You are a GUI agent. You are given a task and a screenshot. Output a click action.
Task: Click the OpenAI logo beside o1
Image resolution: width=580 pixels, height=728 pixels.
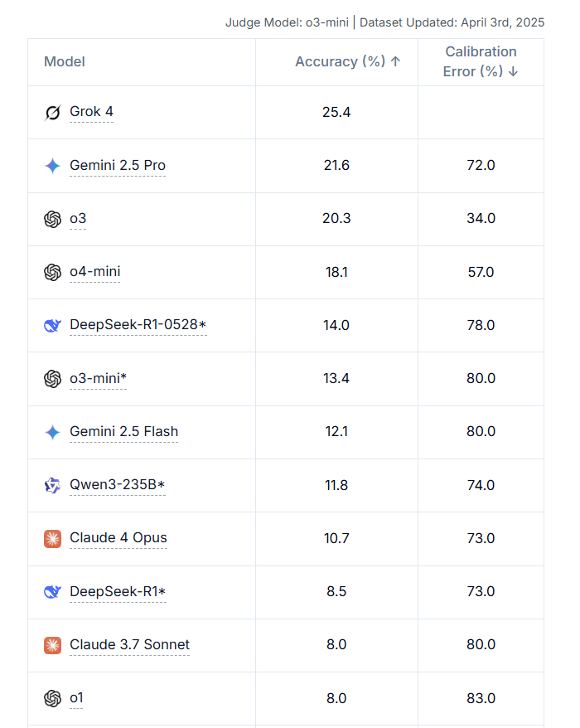[52, 698]
